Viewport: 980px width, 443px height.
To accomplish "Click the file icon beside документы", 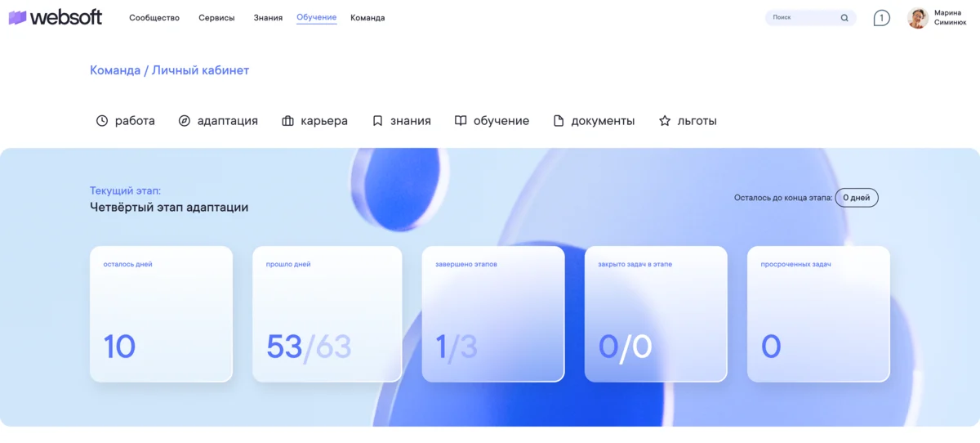I will point(559,121).
